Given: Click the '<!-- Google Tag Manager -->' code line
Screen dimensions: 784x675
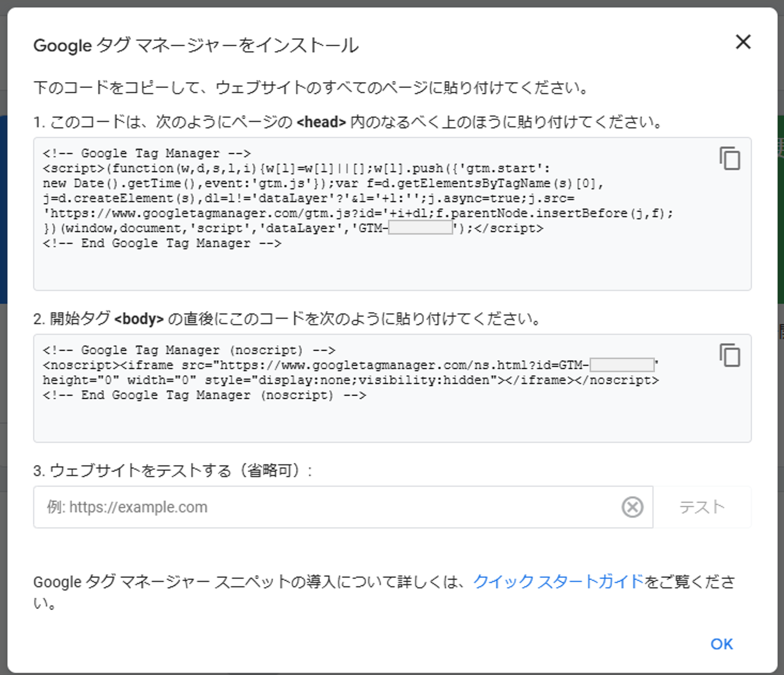Looking at the screenshot, I should tap(147, 153).
